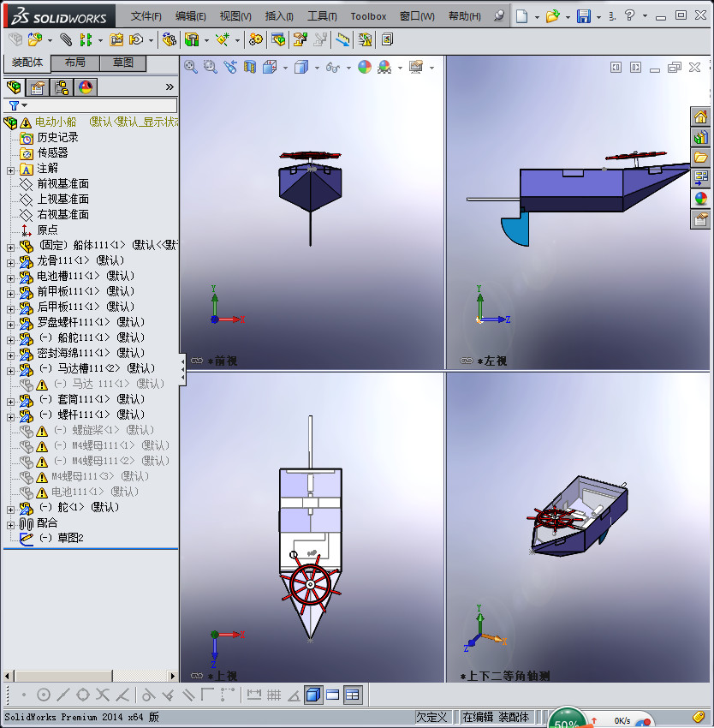Open the Toolbox menu
The height and width of the screenshot is (728, 714).
tap(368, 16)
